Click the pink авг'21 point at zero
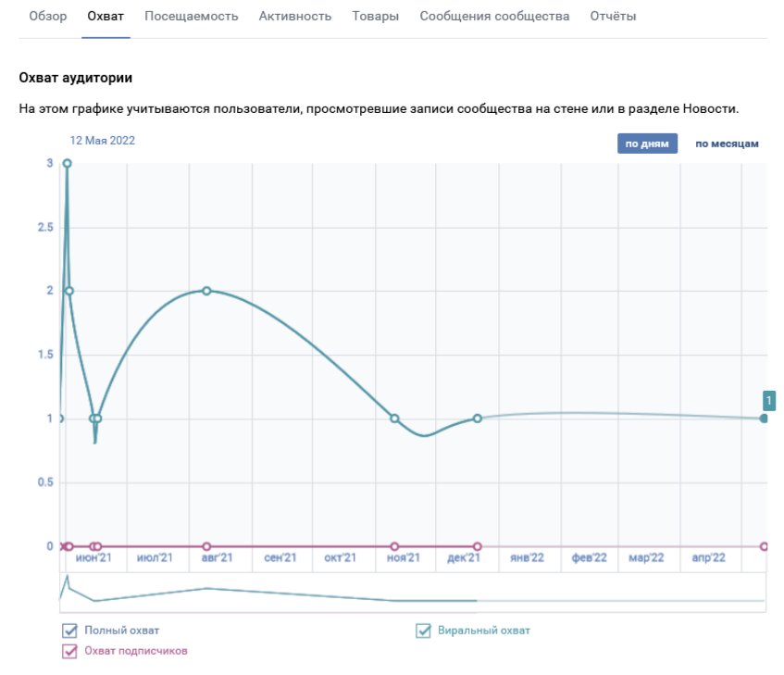 point(206,546)
